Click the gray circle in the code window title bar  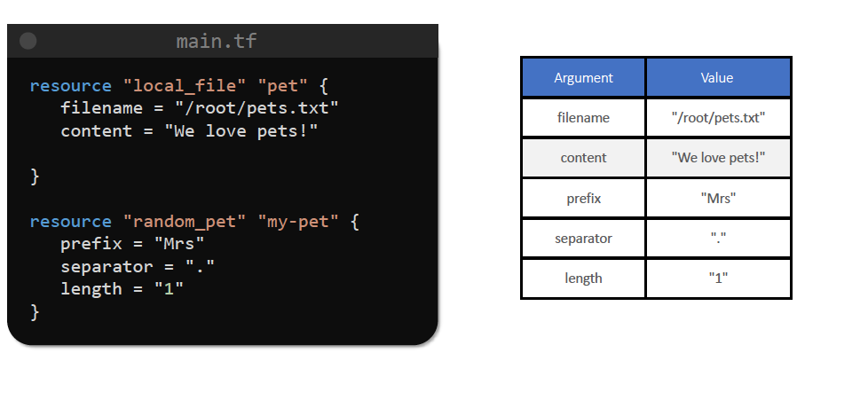pos(28,41)
